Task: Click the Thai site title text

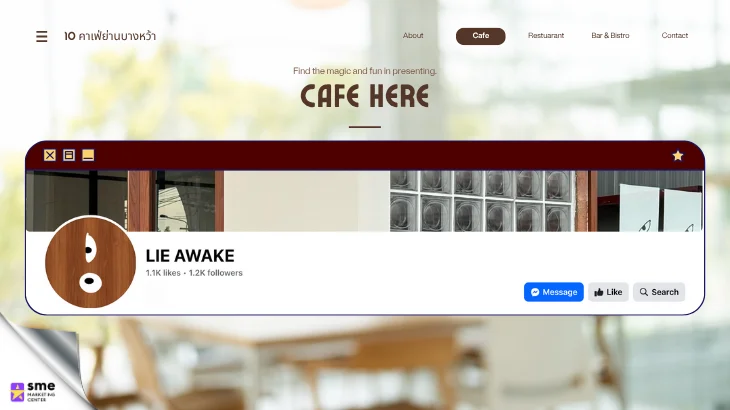Action: (110, 36)
